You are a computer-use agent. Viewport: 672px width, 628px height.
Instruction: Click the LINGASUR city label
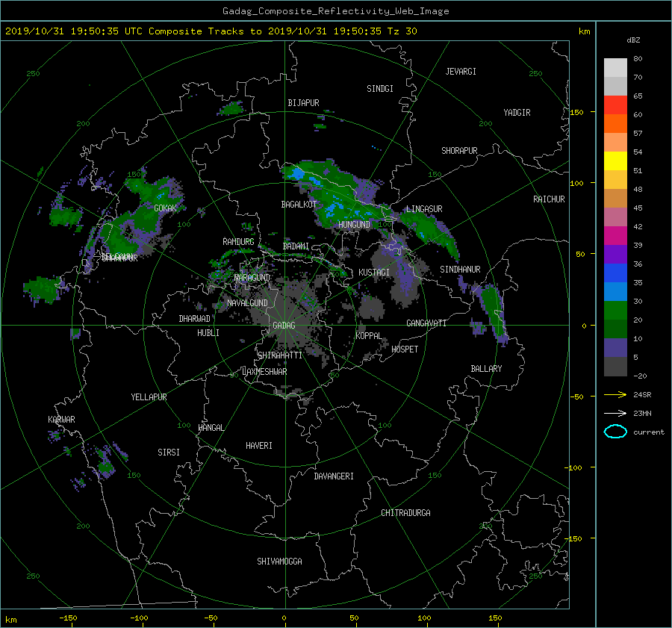(x=424, y=209)
